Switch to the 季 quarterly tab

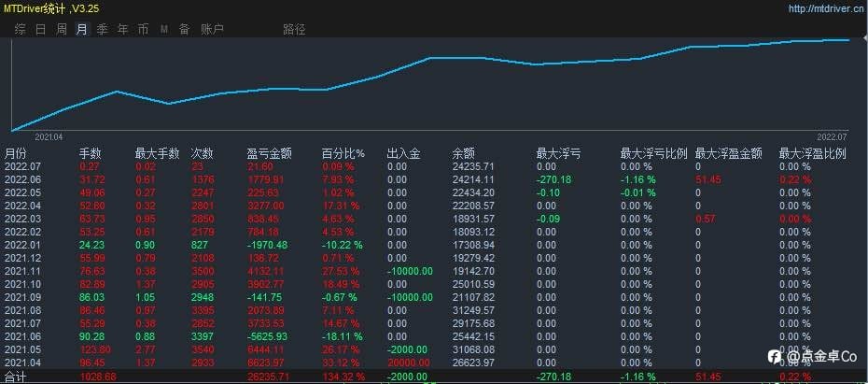click(x=103, y=29)
